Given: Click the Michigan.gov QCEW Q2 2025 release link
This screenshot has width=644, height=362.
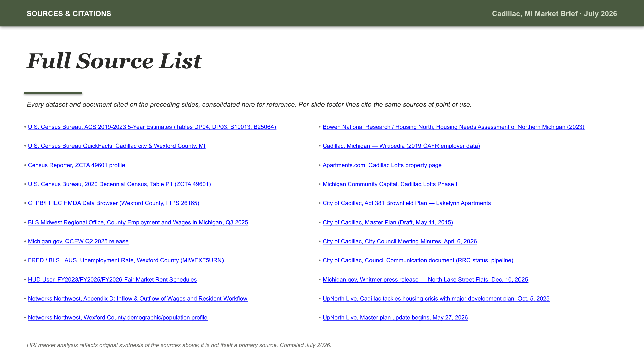Looking at the screenshot, I should [78, 242].
